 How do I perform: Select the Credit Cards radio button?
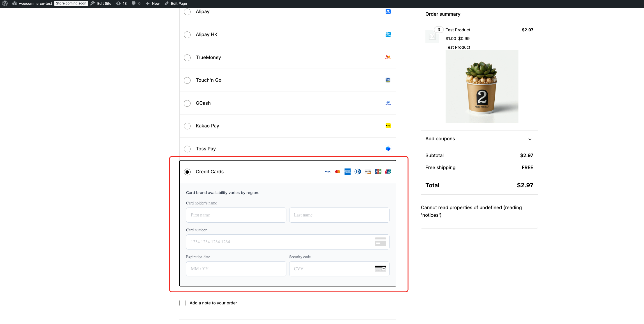point(187,172)
